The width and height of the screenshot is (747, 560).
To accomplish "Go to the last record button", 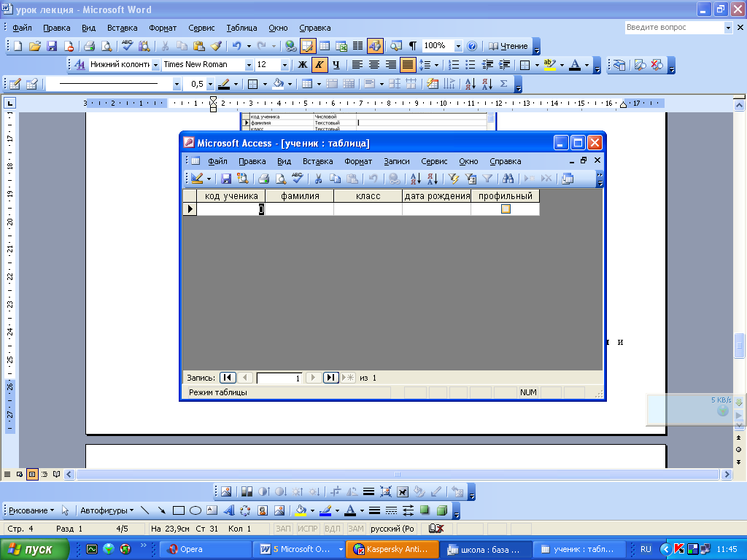I will click(331, 378).
